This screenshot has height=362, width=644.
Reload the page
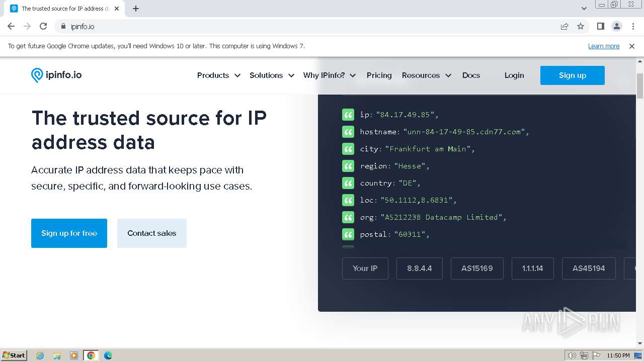(x=43, y=26)
